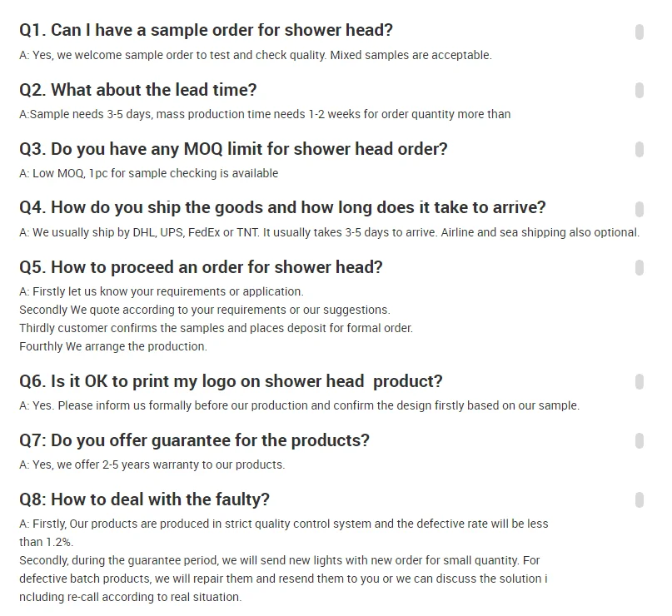Image resolution: width=672 pixels, height=616 pixels.
Task: Toggle the gray pill beside Q4 shipping question
Action: pyautogui.click(x=640, y=208)
